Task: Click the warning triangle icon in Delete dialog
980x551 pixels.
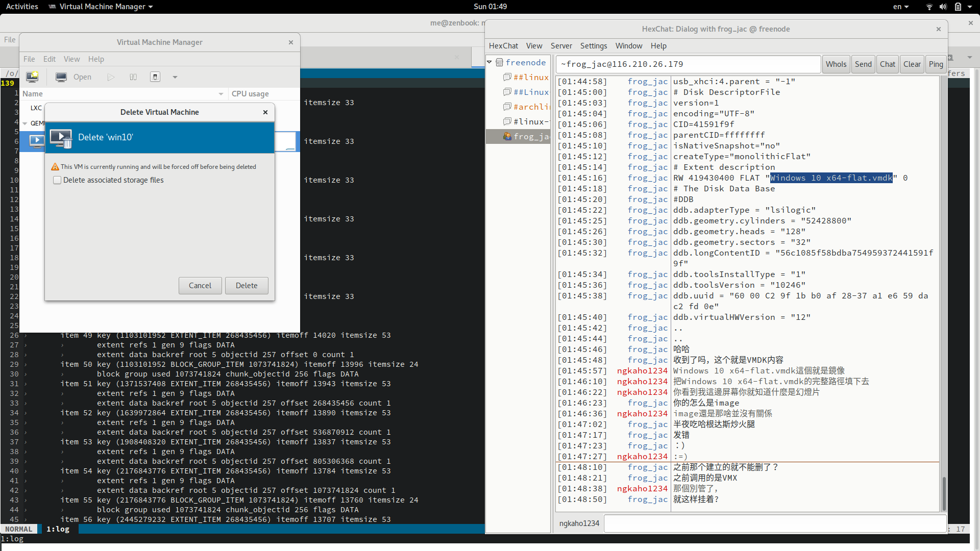Action: (x=55, y=167)
